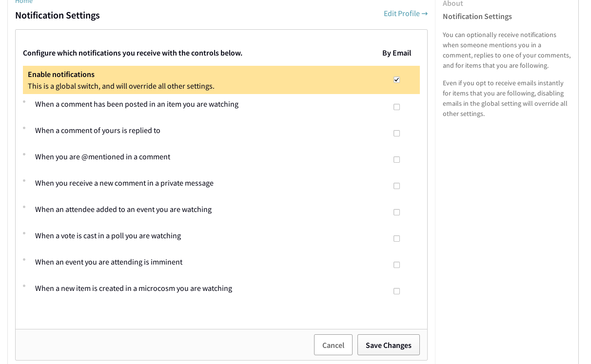This screenshot has height=364, width=591.
Task: Click the 'By Email' column header
Action: 396,53
